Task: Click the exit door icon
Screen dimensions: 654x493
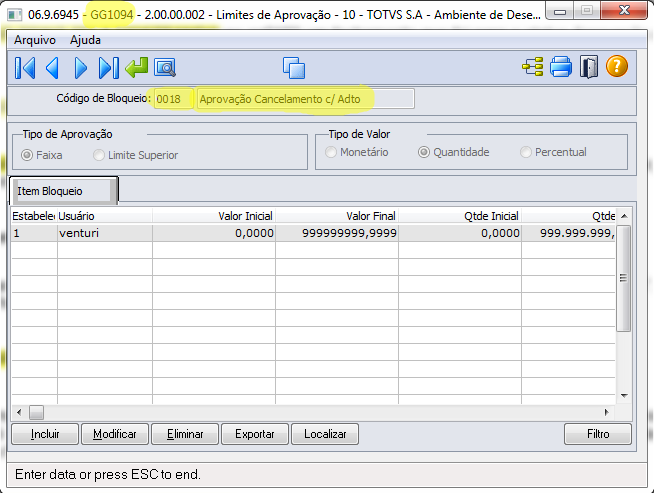Action: [x=589, y=67]
